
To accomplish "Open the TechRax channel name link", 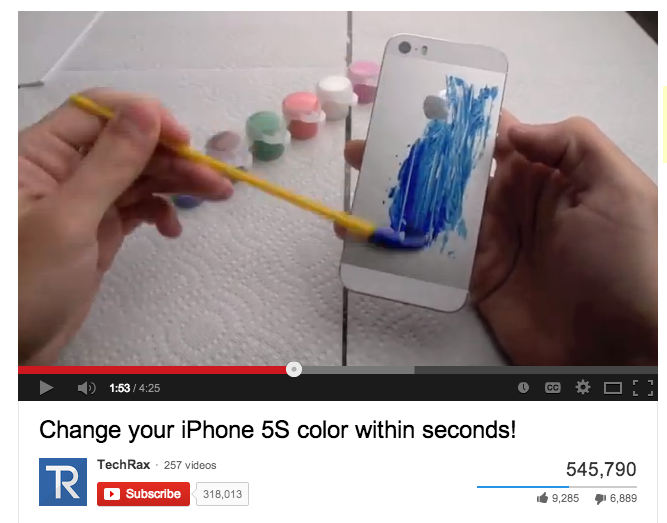I will coord(123,465).
